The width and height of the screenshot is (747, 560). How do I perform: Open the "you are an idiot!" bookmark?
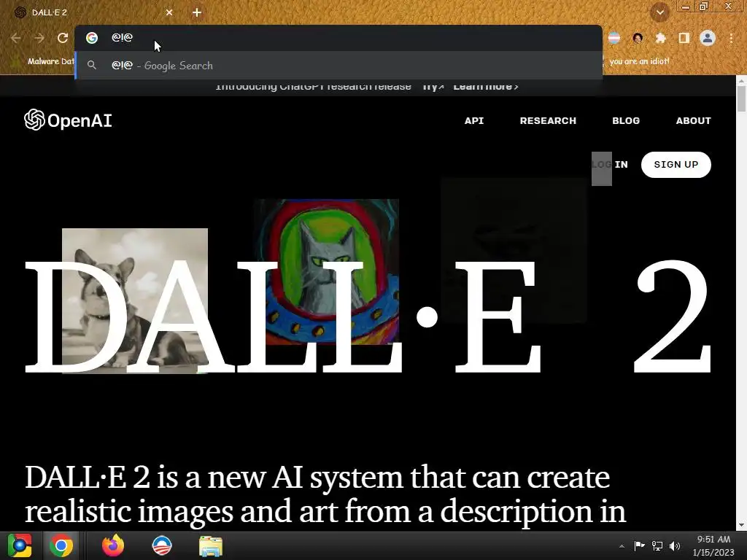pyautogui.click(x=638, y=61)
